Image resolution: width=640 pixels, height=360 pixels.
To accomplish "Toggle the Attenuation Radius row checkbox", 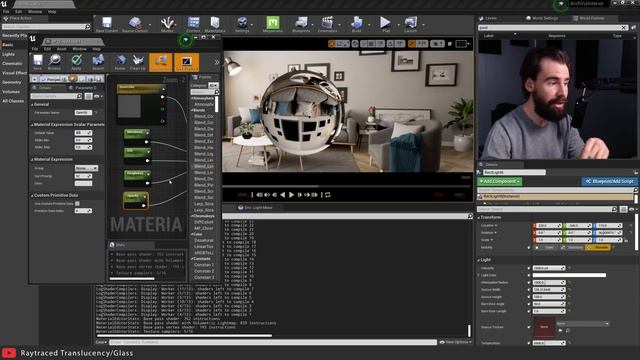I will pos(529,282).
